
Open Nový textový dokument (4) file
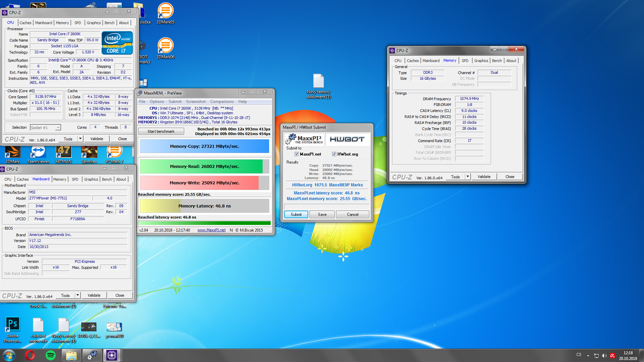[x=63, y=330]
